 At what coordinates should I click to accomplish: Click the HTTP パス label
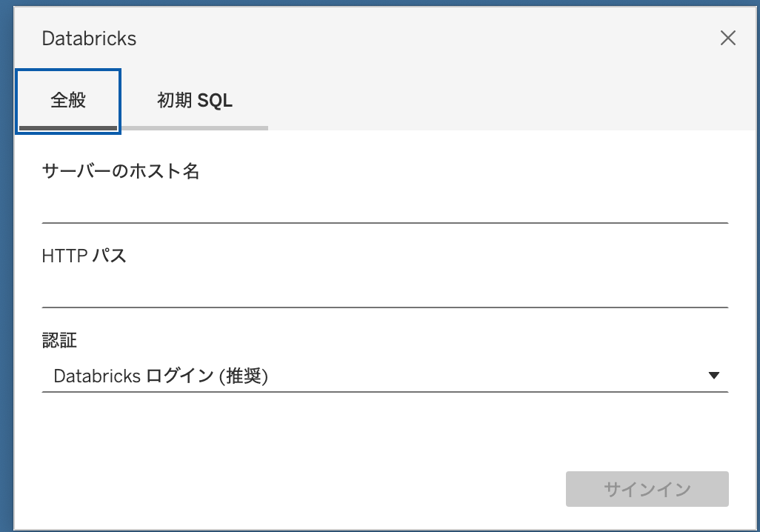84,256
